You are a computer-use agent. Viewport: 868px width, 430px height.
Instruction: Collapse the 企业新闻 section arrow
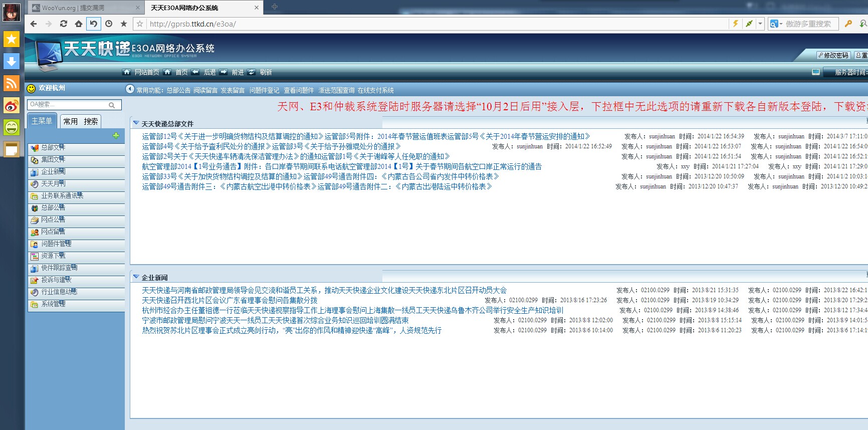pyautogui.click(x=136, y=277)
